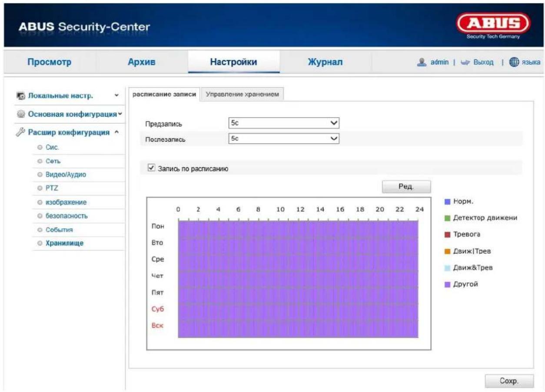This screenshot has height=392, width=545.
Task: Click the Вск schedule row bar
Action: pos(298,329)
